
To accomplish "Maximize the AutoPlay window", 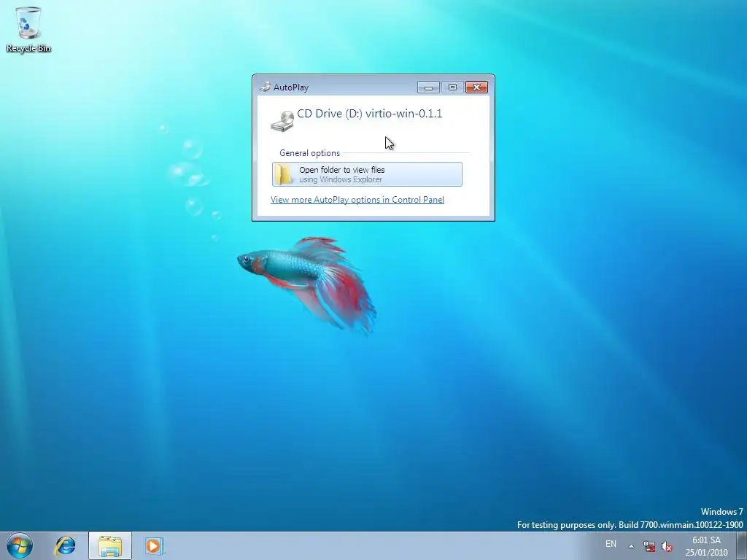I will (452, 87).
